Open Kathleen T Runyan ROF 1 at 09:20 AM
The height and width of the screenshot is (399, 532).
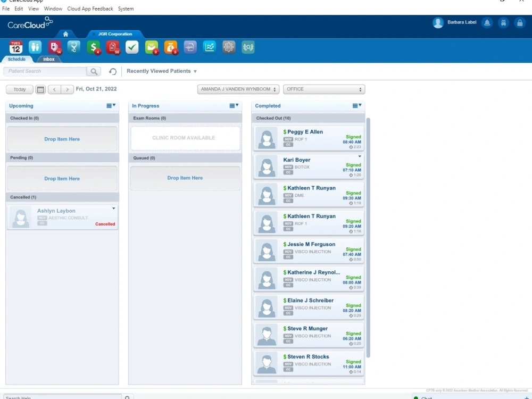[309, 222]
